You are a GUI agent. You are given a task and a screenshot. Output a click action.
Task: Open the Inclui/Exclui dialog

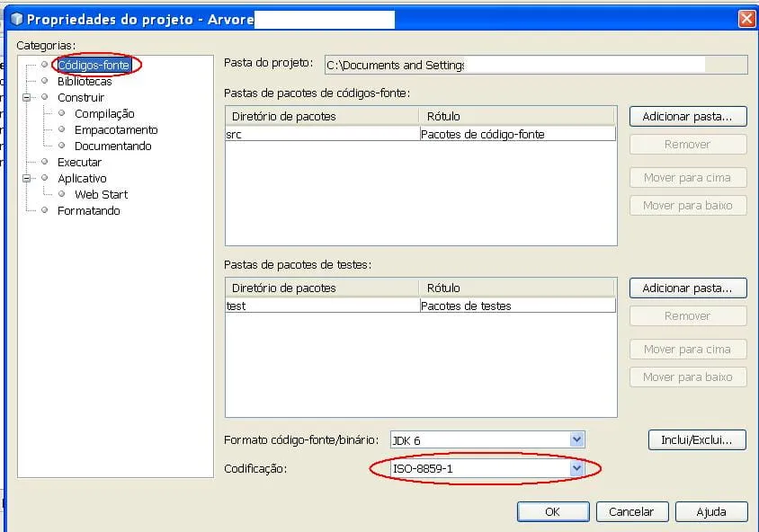[697, 439]
